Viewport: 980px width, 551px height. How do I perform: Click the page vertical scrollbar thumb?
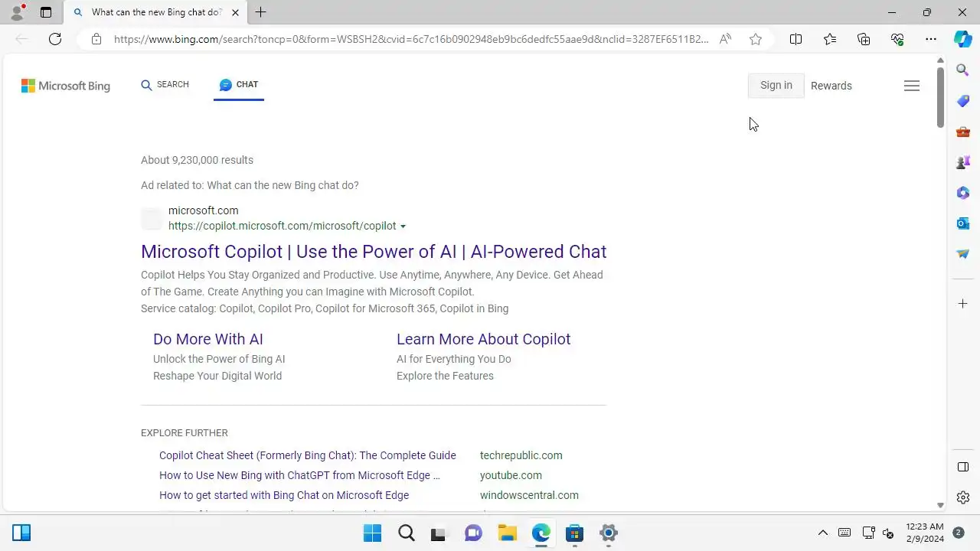[940, 97]
